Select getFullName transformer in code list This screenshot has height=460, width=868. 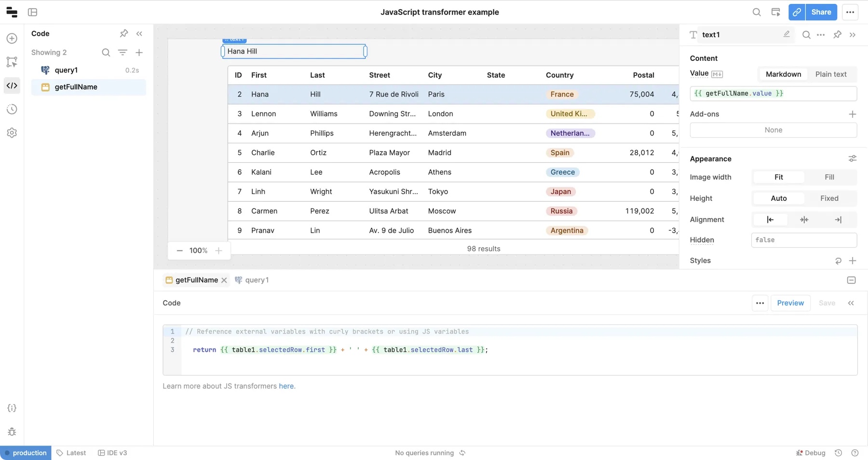click(89, 87)
